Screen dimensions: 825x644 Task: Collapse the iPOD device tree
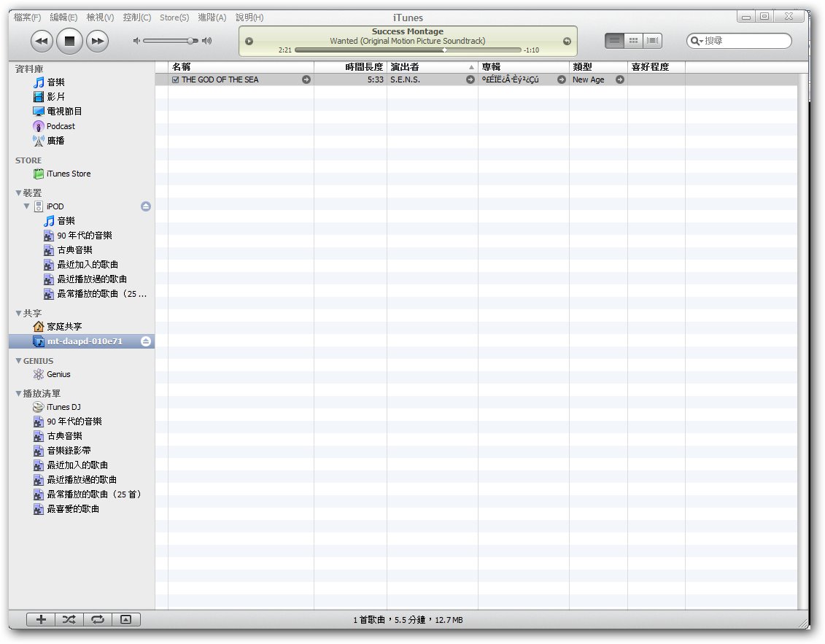(x=26, y=206)
